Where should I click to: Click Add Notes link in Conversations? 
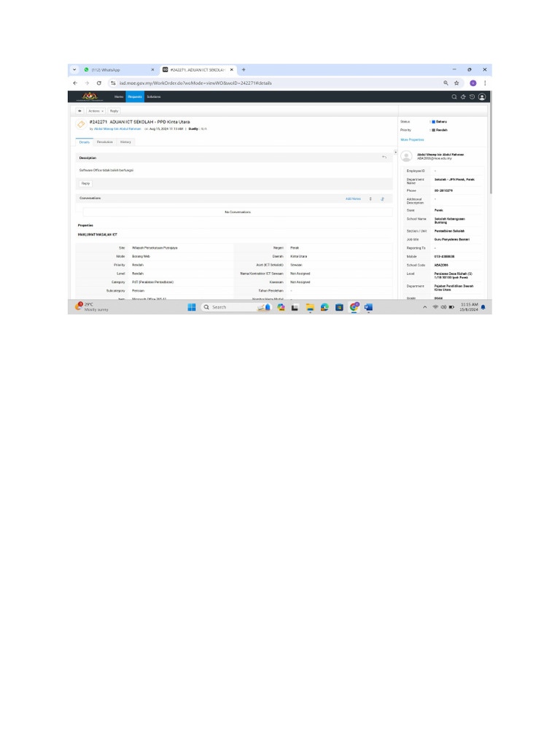tap(353, 198)
